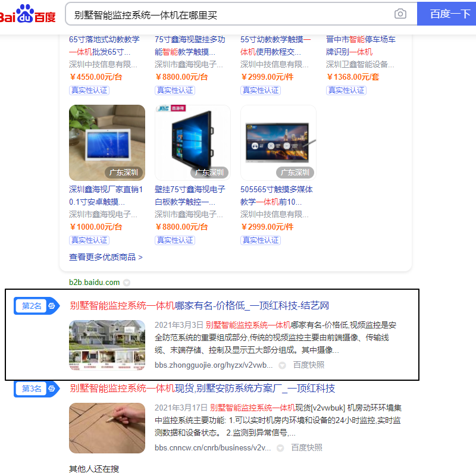Click ¥8800.00 price under 壁挂75寸鑫海视电子白板
The width and height of the screenshot is (476, 476).
point(181,227)
